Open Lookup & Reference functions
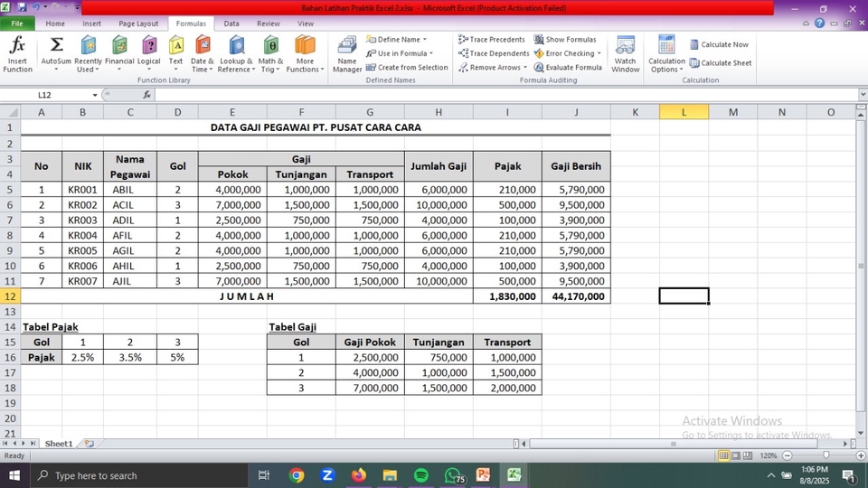Image resolution: width=868 pixels, height=488 pixels. 236,53
